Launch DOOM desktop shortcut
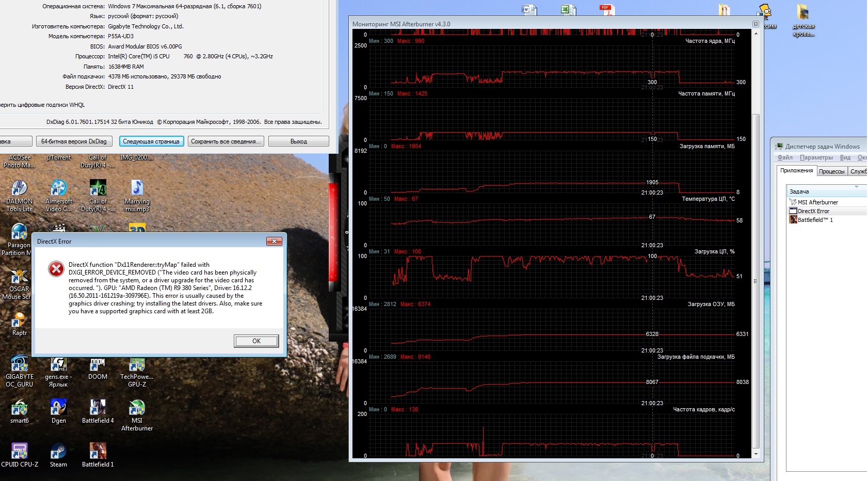The width and height of the screenshot is (868, 481). [98, 368]
